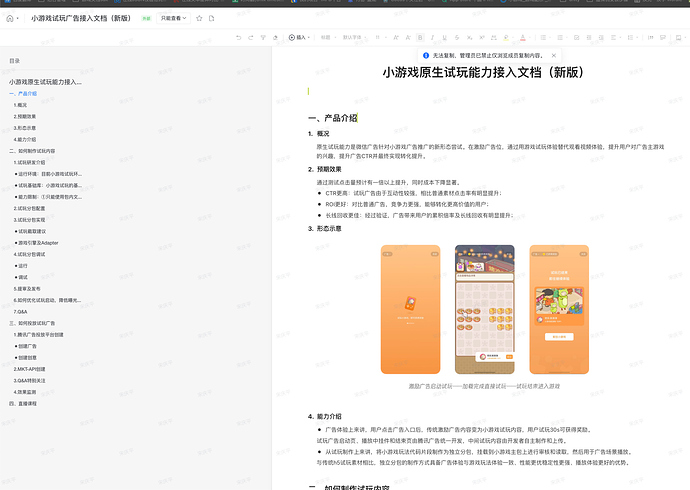Click the 目录 outline panel header
The width and height of the screenshot is (690, 490).
pyautogui.click(x=15, y=61)
